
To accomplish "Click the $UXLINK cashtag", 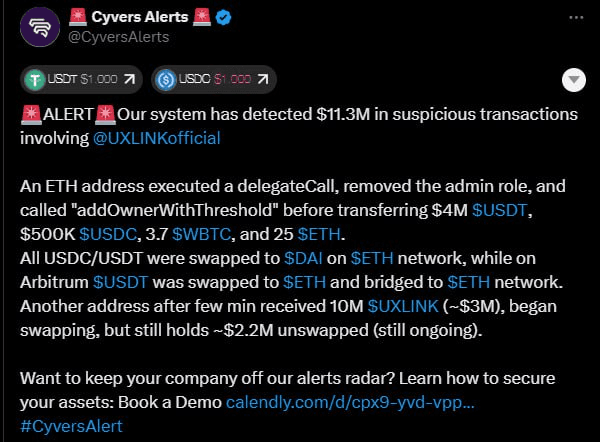I will point(403,306).
